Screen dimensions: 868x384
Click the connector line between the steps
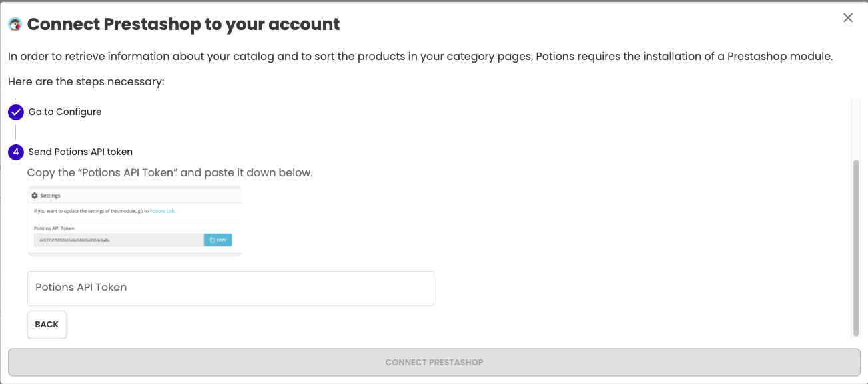pyautogui.click(x=16, y=132)
